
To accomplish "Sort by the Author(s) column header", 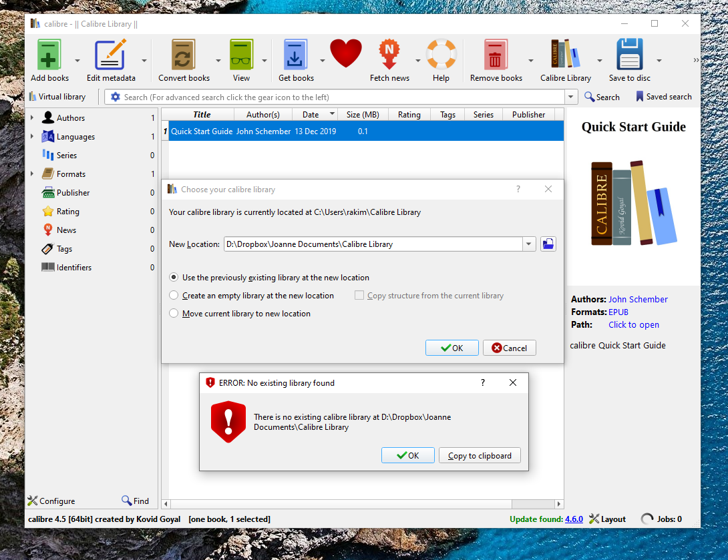I will coord(263,115).
